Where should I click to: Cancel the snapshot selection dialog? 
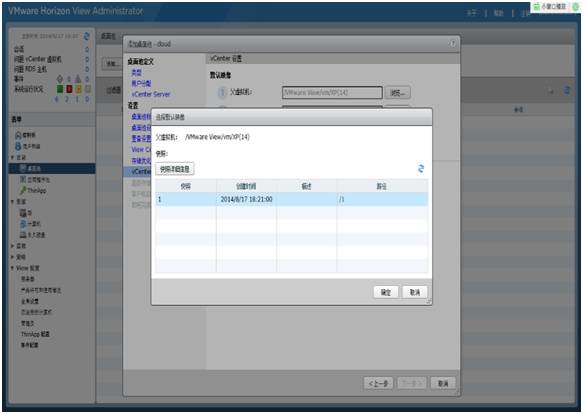[x=415, y=292]
